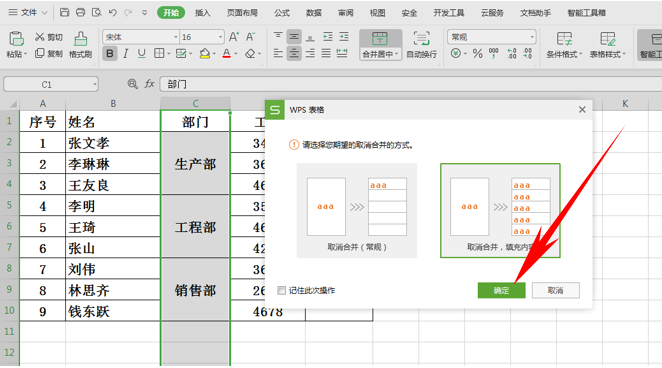This screenshot has height=368, width=662.
Task: Click the cancel button in dialog
Action: point(556,290)
